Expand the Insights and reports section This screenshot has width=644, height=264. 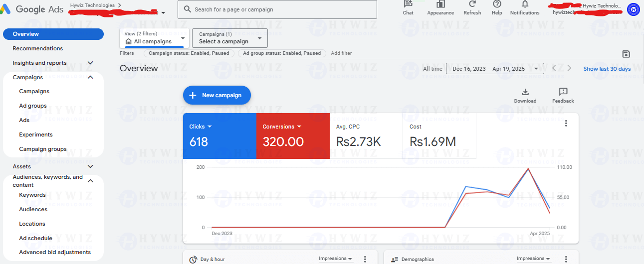(x=90, y=63)
